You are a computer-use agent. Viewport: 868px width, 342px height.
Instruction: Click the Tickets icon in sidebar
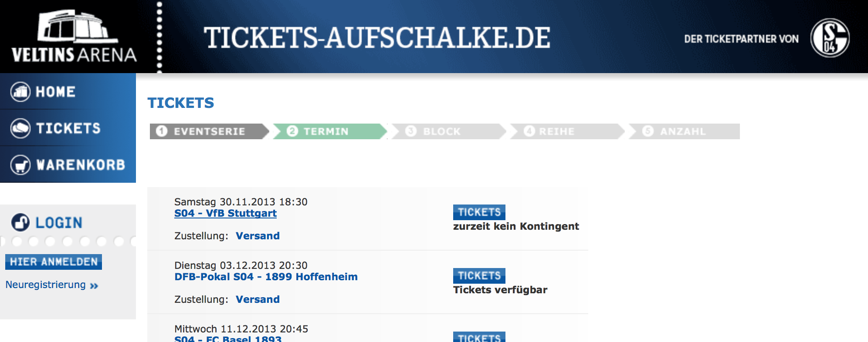click(20, 128)
